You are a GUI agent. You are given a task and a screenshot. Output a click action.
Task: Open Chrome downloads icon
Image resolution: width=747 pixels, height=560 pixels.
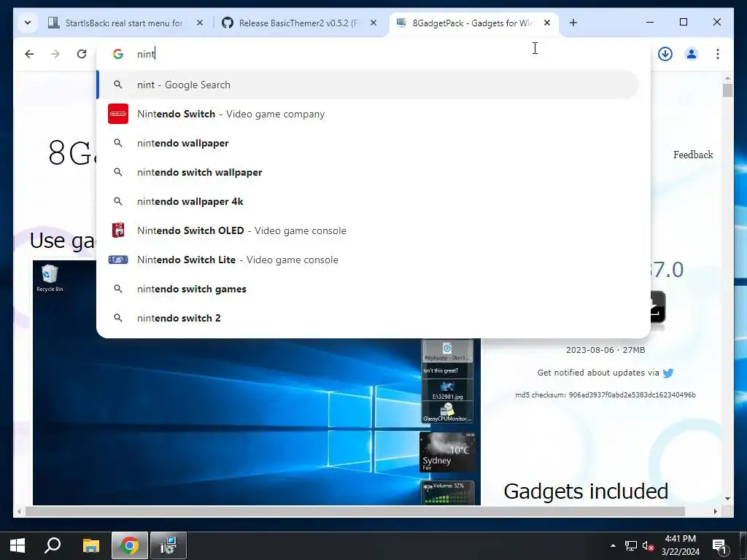point(665,54)
